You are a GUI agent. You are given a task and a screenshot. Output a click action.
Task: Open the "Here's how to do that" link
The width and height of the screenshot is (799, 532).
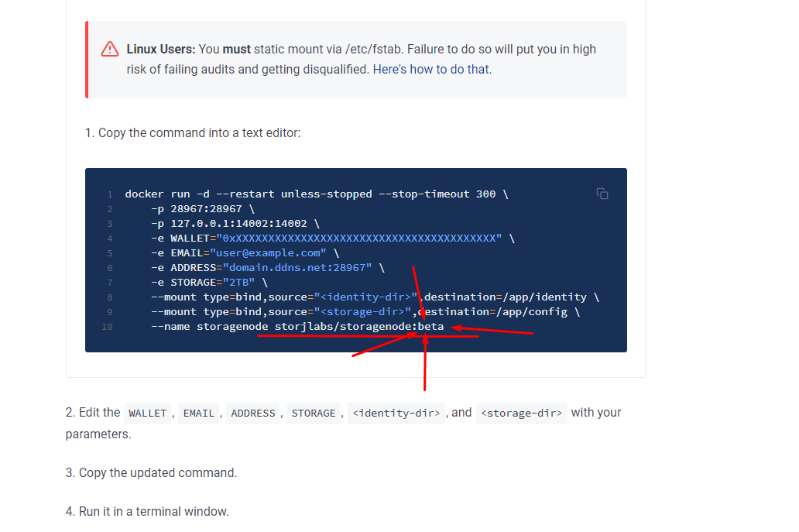(430, 69)
